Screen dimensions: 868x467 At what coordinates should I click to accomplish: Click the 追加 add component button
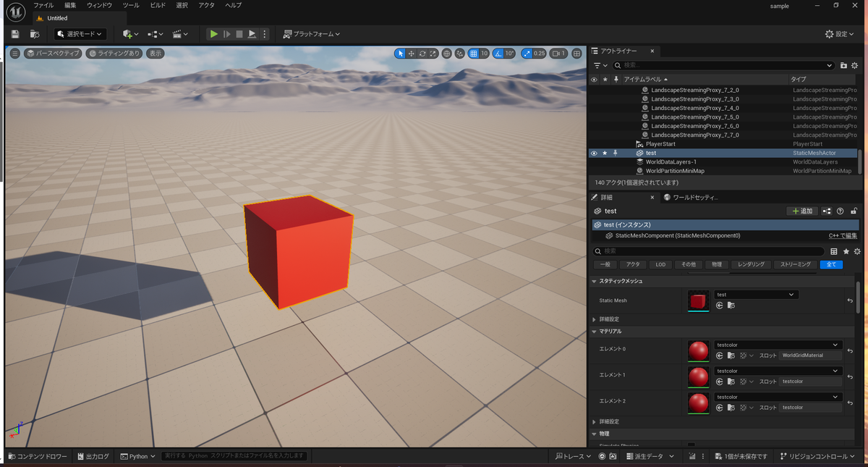[x=801, y=211]
